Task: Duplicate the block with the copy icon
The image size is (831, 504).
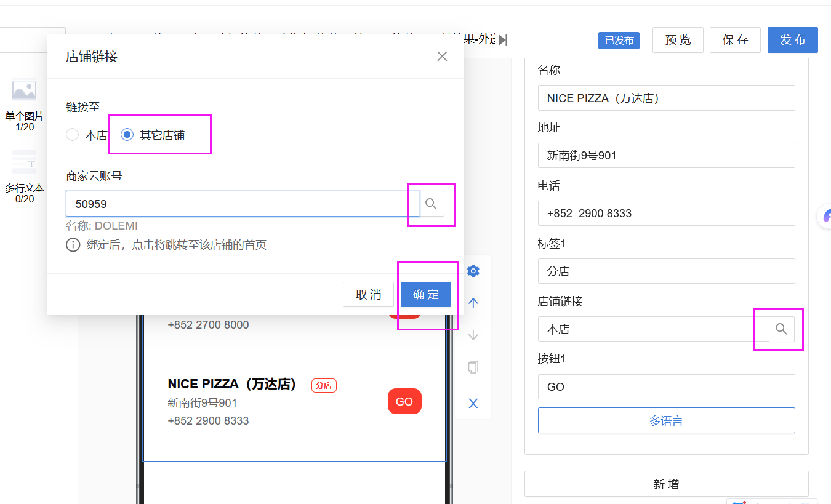Action: pos(473,367)
